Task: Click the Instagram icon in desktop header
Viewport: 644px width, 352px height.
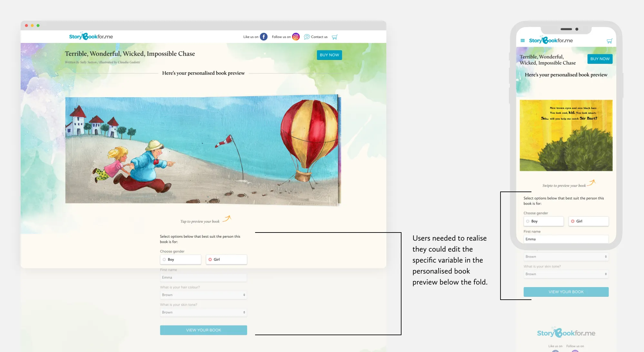Action: point(296,37)
